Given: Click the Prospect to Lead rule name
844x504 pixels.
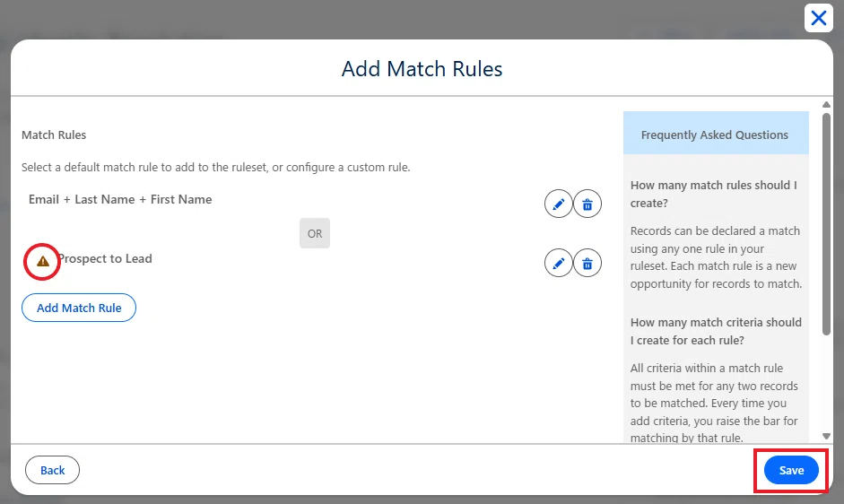Looking at the screenshot, I should (106, 259).
